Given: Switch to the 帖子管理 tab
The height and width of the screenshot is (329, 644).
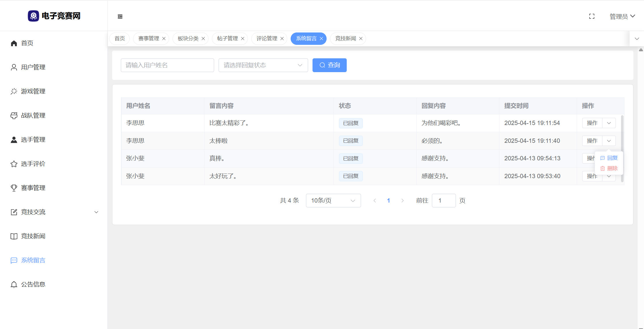Looking at the screenshot, I should (x=227, y=39).
